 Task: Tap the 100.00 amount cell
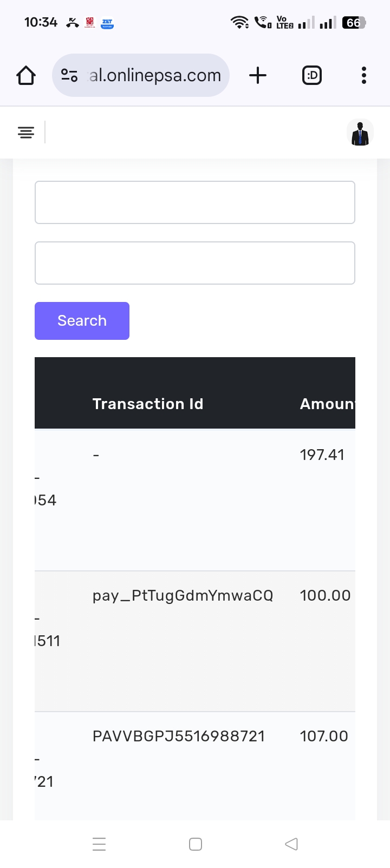tap(325, 596)
